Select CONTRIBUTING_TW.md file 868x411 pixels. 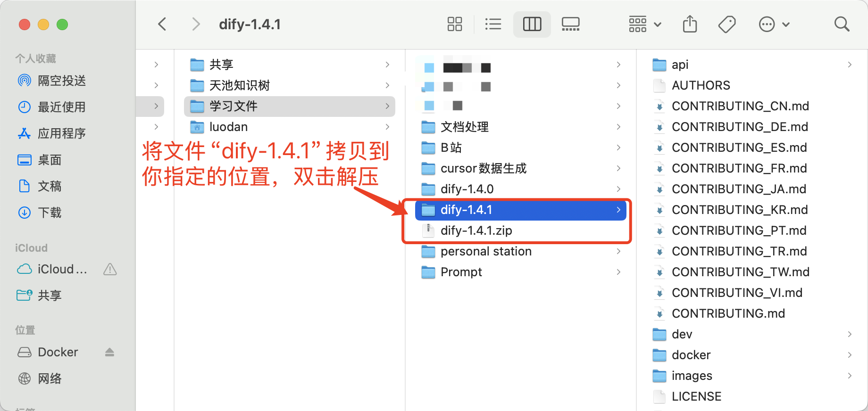753,272
